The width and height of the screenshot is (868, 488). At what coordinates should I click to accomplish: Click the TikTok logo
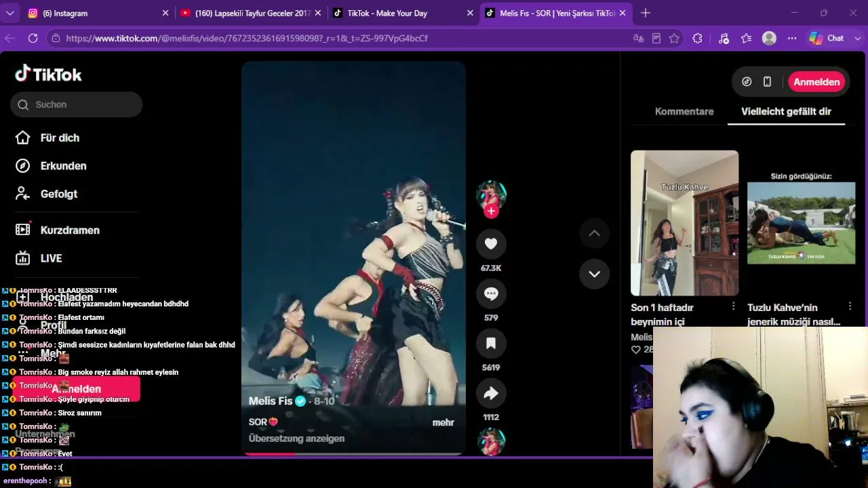point(48,74)
